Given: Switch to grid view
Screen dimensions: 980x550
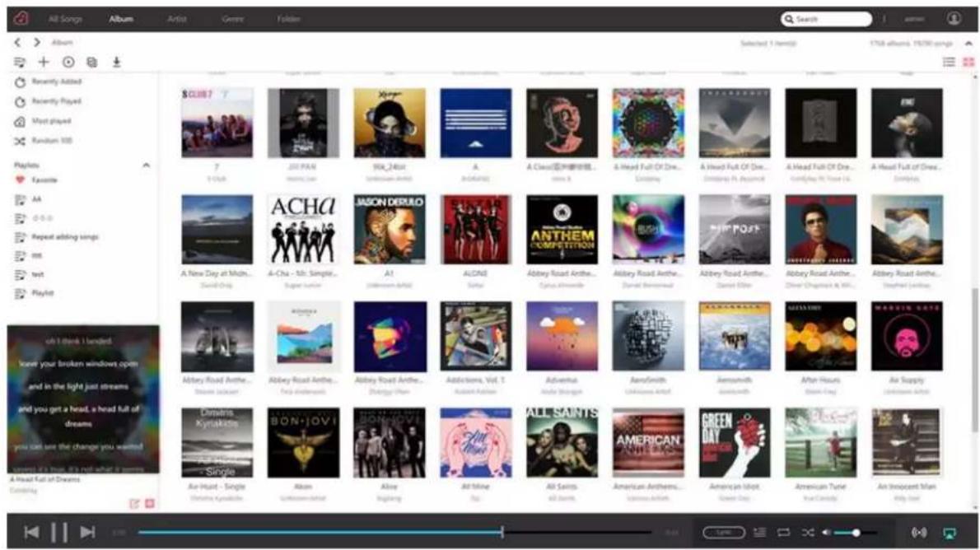Looking at the screenshot, I should pyautogui.click(x=968, y=62).
